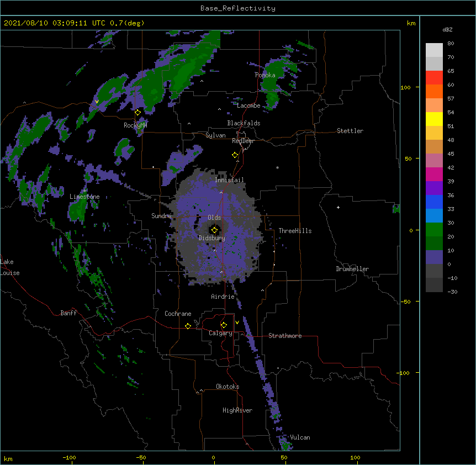Screen dimensions: 476x465
Task: Select the HighRiver town label
Action: tap(237, 410)
